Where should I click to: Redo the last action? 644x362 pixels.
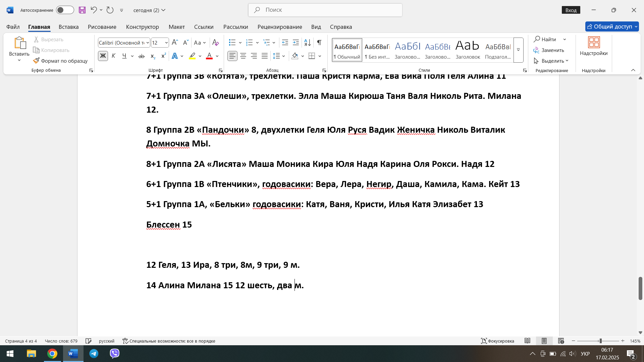pos(110,10)
